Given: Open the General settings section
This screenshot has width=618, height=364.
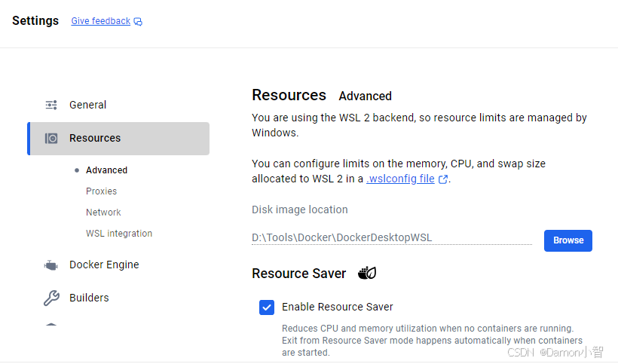Looking at the screenshot, I should click(x=87, y=105).
